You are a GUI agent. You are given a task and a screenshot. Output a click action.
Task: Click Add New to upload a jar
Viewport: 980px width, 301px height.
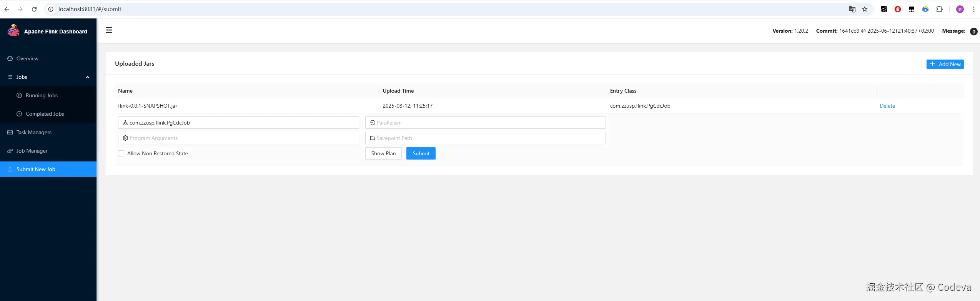point(945,64)
